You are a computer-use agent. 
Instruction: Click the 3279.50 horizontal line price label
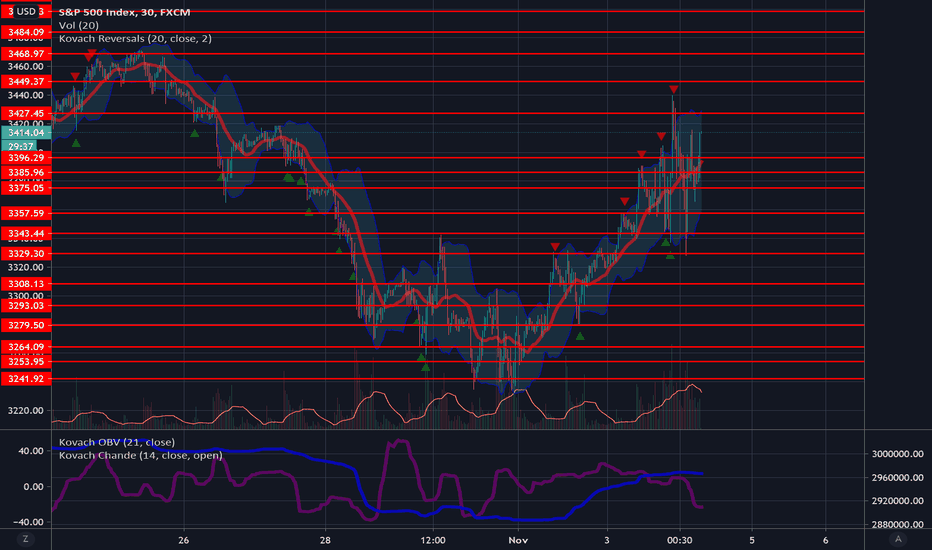click(26, 325)
